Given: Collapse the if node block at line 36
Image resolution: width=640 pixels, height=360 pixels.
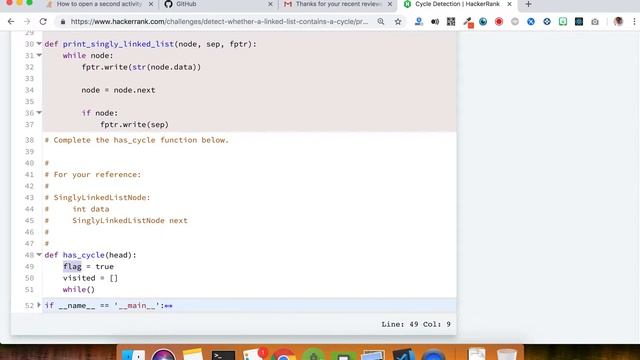Looking at the screenshot, I should coord(39,112).
